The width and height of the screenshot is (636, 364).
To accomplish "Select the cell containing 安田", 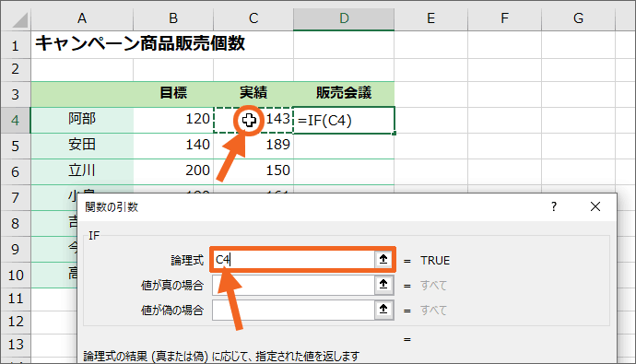I will tap(82, 146).
